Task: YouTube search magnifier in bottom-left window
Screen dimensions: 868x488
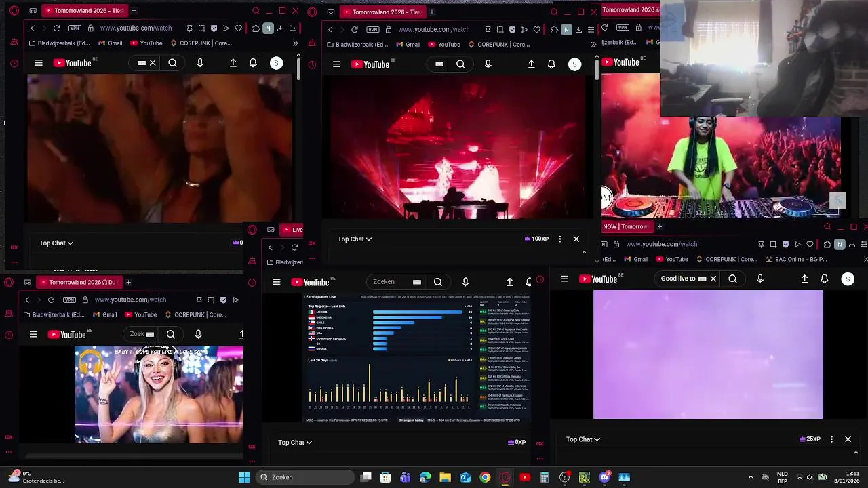Action: click(x=171, y=334)
